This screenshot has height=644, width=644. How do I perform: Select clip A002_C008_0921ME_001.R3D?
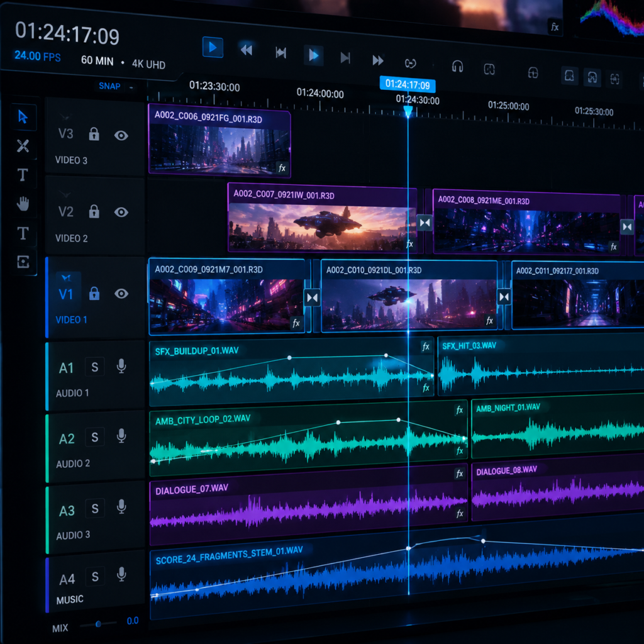(526, 223)
